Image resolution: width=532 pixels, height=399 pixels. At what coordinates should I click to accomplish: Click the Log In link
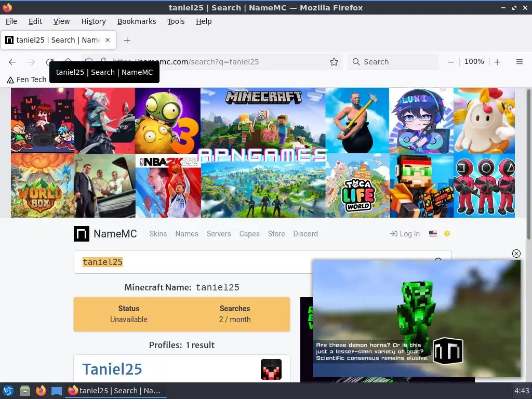point(405,234)
